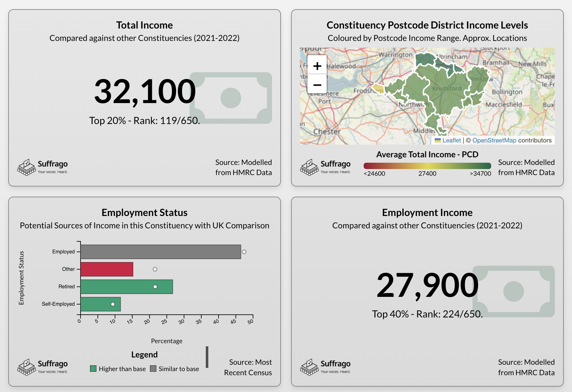Click the Knutsford district on the map

446,89
